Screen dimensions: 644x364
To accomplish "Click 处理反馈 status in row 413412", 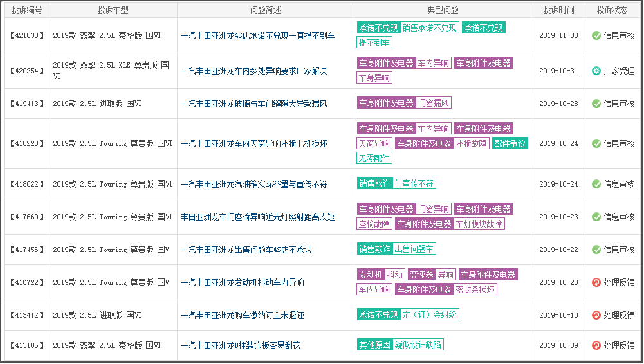I will click(x=620, y=315).
